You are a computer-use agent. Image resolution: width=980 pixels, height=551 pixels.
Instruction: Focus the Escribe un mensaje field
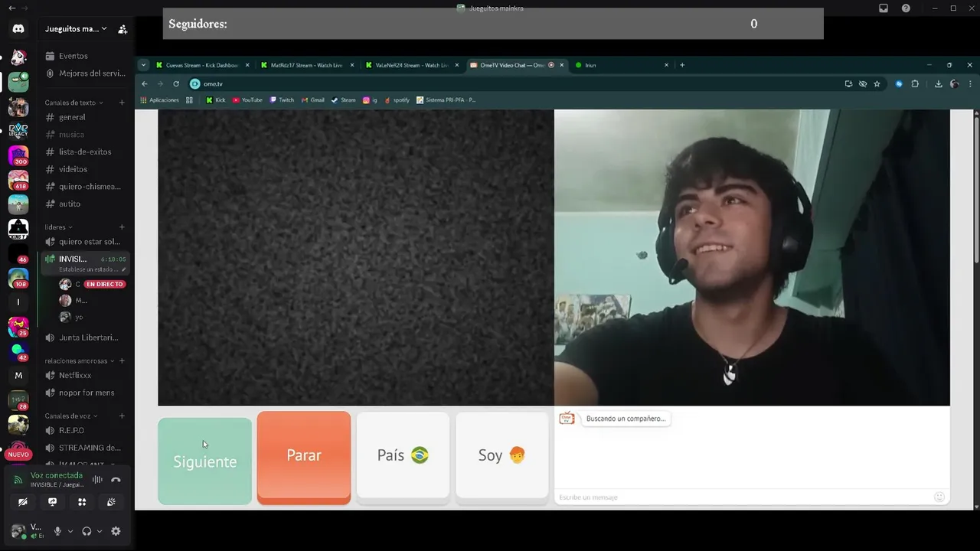point(743,497)
